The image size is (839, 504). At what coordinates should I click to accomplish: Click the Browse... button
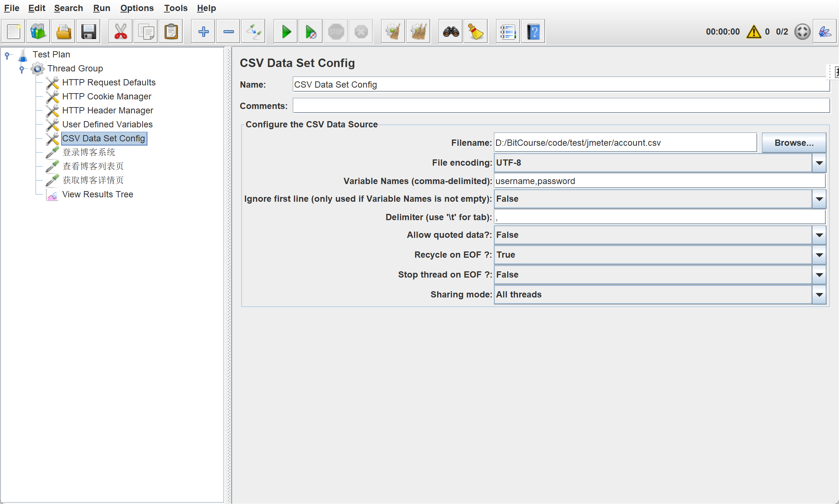coord(794,143)
